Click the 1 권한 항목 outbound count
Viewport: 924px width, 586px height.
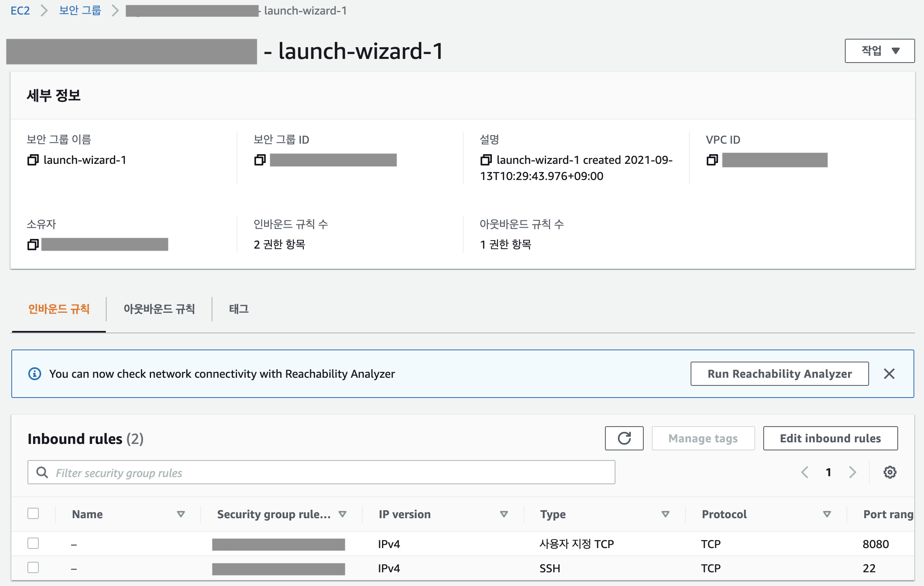tap(506, 244)
